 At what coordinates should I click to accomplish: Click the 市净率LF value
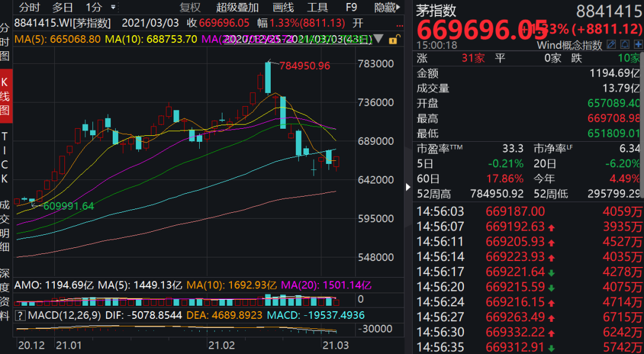[x=630, y=148]
